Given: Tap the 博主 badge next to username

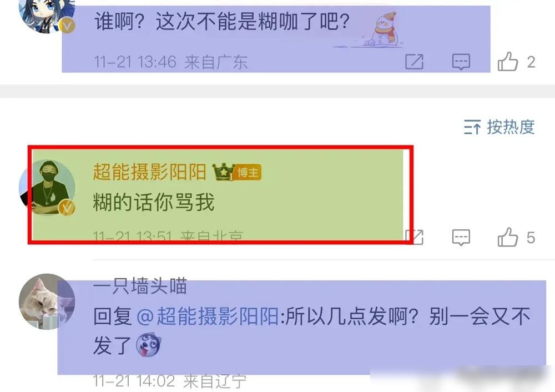Looking at the screenshot, I should [248, 173].
